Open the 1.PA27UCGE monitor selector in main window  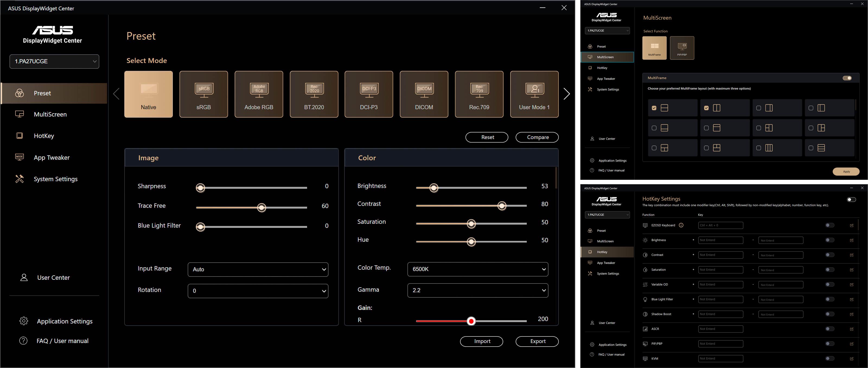54,61
